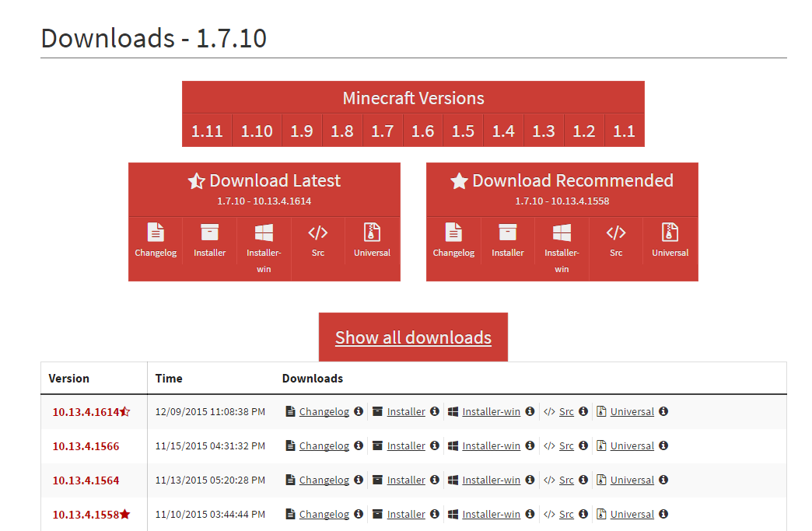Download Src link for version 10.13.4.1564
The height and width of the screenshot is (531, 812).
pos(566,480)
